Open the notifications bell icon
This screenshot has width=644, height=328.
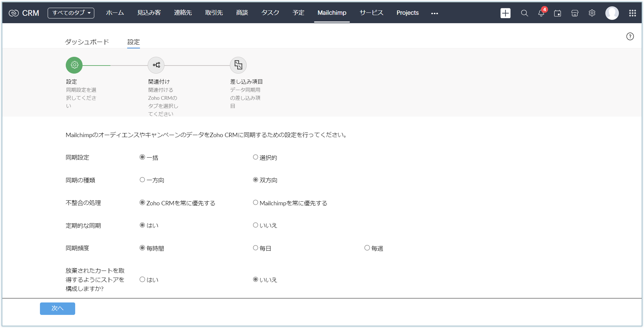[541, 13]
